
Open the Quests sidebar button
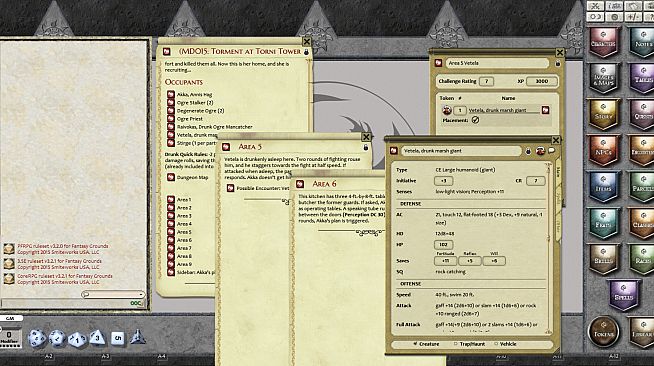pos(642,115)
